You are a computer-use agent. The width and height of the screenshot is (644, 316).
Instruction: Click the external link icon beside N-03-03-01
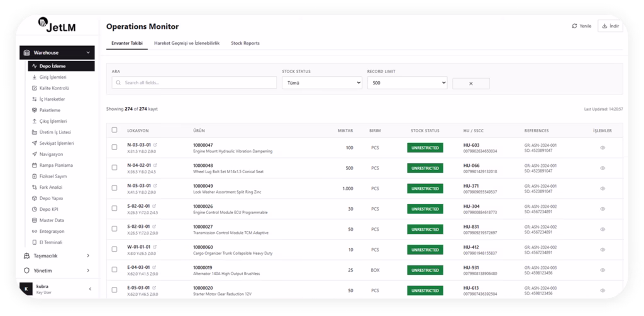155,145
